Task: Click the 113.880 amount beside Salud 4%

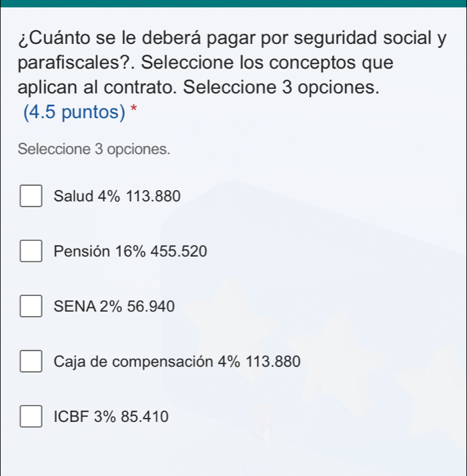Action: (x=153, y=197)
